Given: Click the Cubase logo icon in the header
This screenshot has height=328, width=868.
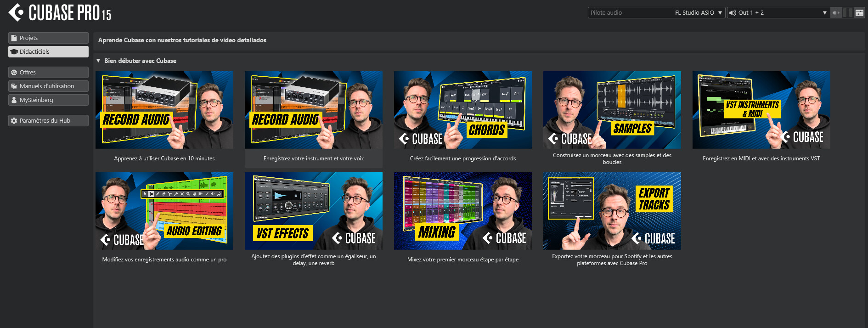Looking at the screenshot, I should click(x=16, y=12).
